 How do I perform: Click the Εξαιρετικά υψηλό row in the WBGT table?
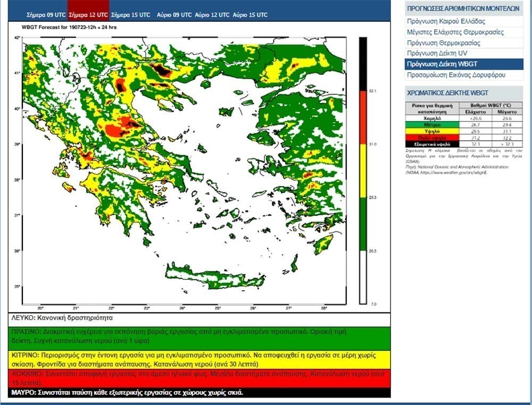click(x=456, y=144)
